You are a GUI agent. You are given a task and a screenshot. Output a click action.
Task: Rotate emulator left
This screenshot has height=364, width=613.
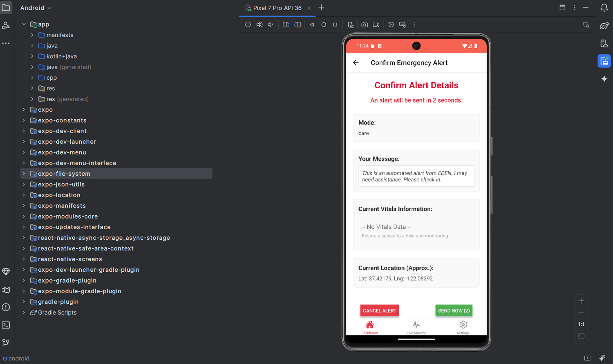click(x=286, y=25)
